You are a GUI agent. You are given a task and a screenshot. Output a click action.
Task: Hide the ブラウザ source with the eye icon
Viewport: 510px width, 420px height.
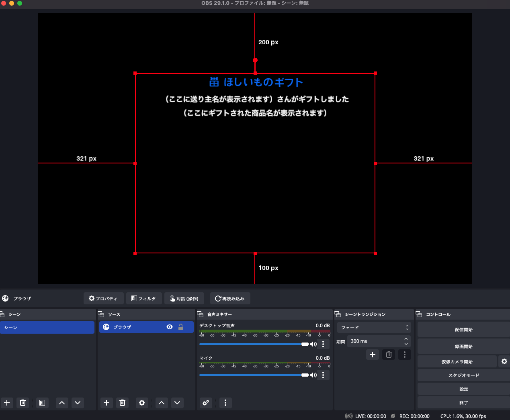click(x=170, y=327)
